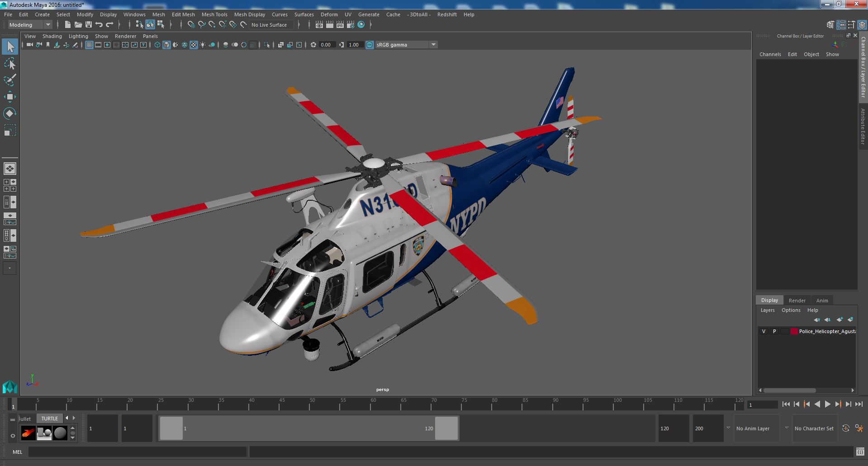Image resolution: width=868 pixels, height=466 pixels.
Task: Create a new scene
Action: [67, 25]
